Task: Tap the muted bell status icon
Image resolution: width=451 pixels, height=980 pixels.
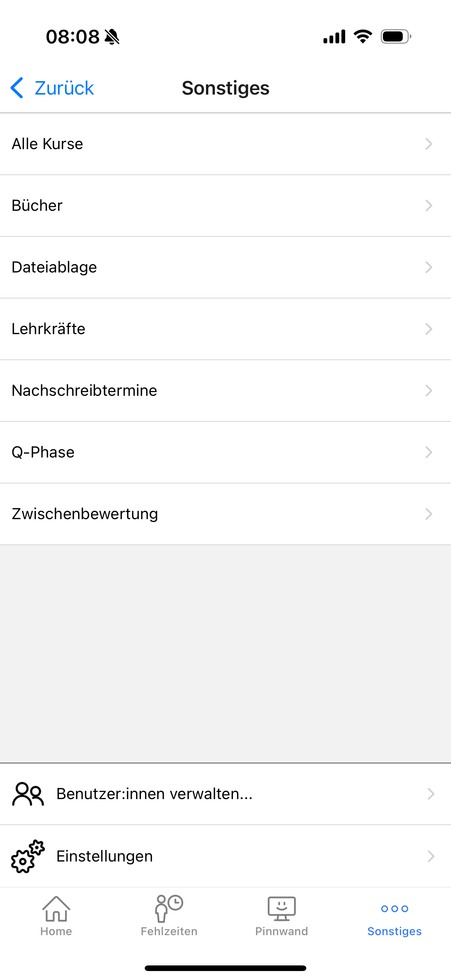Action: pyautogui.click(x=112, y=37)
